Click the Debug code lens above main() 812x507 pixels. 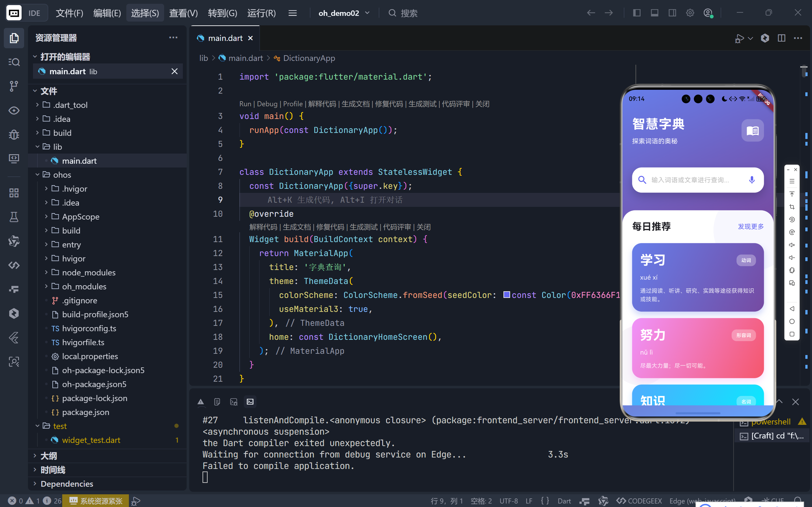[x=267, y=104]
